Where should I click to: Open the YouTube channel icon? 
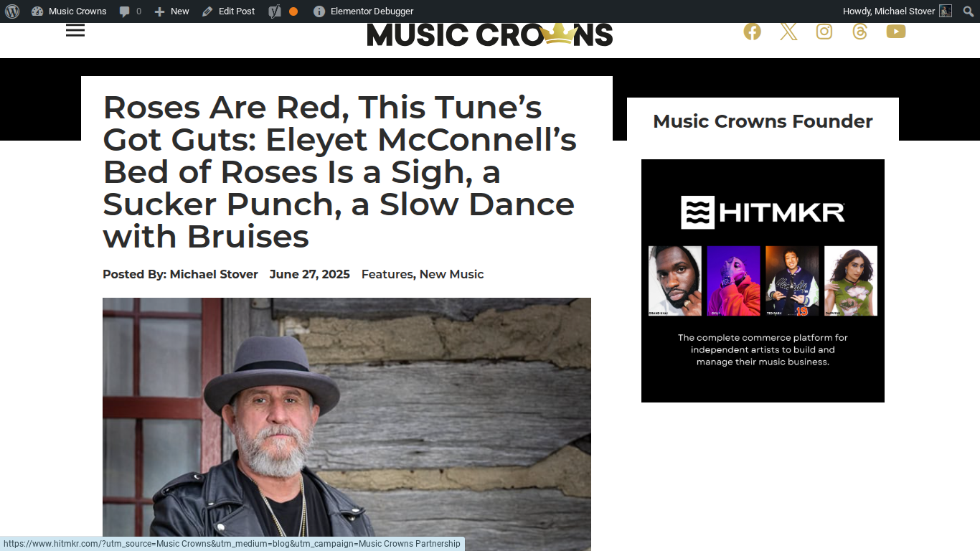(x=895, y=32)
